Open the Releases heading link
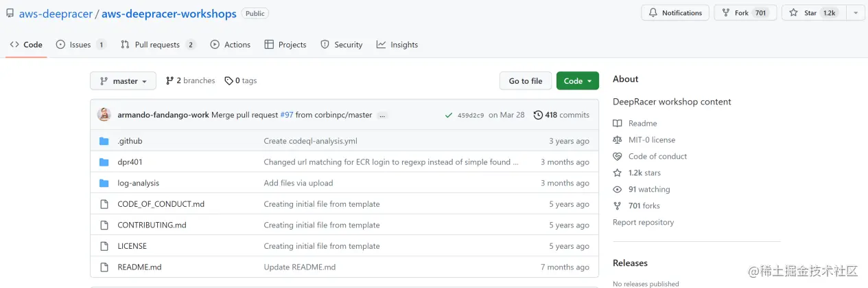Viewport: 868px width, 288px height. pyautogui.click(x=630, y=263)
